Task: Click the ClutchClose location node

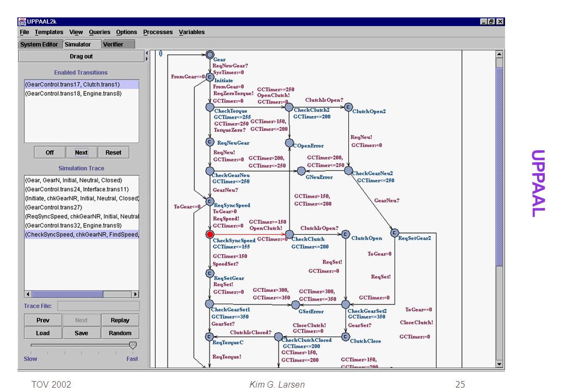Action: 346,336
